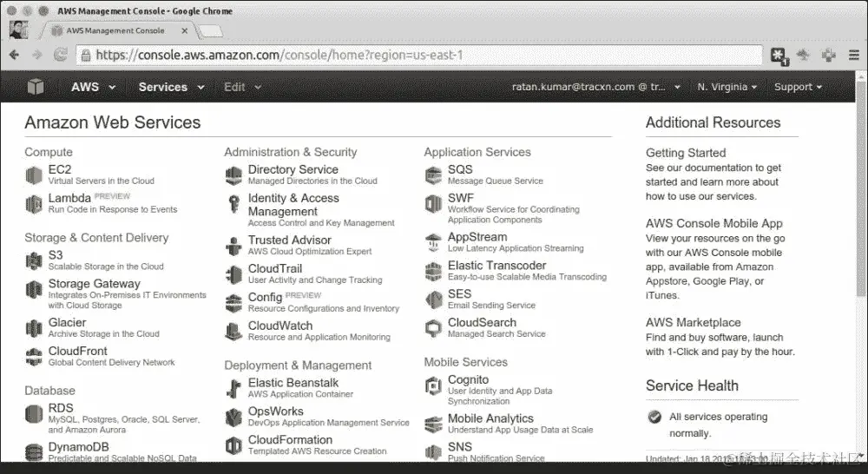Click the browser address bar
868x474 pixels.
tap(419, 55)
